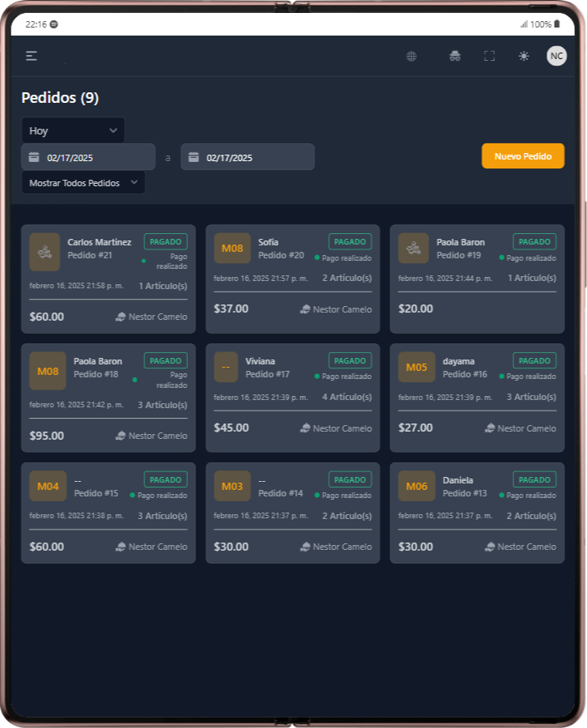Click waiter icon on Pedido #16
This screenshot has width=587, height=728.
(x=490, y=428)
